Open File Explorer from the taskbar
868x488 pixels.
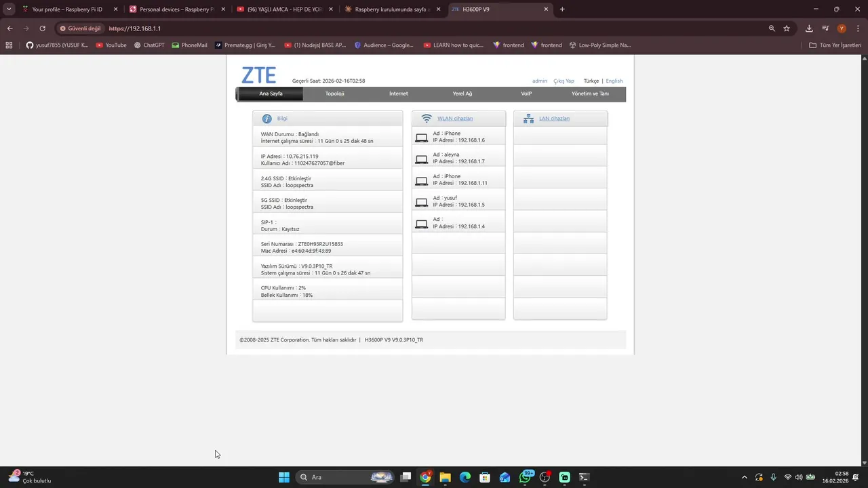point(445,477)
